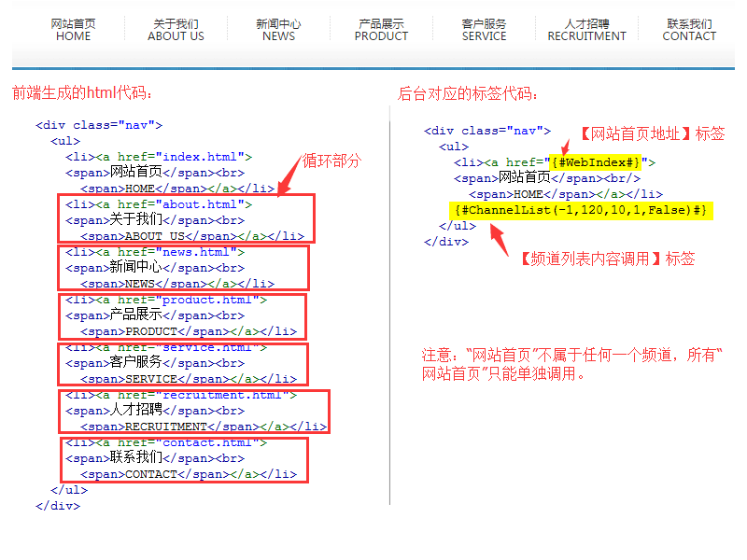Click the 前端生成的html代码 heading
This screenshot has height=560, width=747.
pos(82,93)
